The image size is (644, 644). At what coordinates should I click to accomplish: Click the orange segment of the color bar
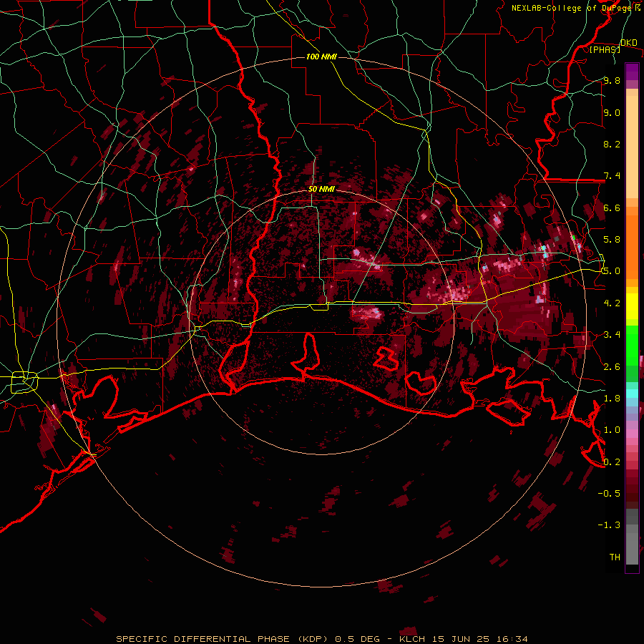pos(632,246)
